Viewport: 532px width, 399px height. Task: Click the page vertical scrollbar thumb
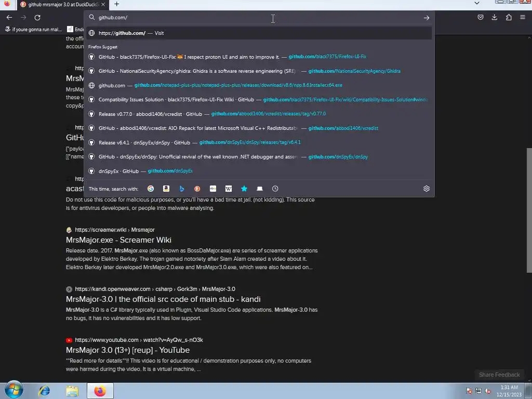[529, 210]
